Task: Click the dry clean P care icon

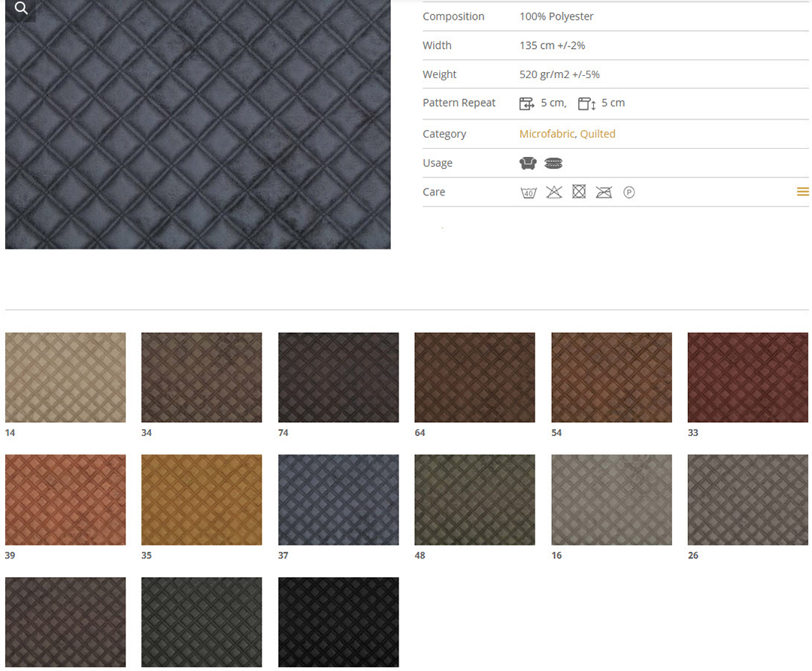Action: pyautogui.click(x=629, y=192)
